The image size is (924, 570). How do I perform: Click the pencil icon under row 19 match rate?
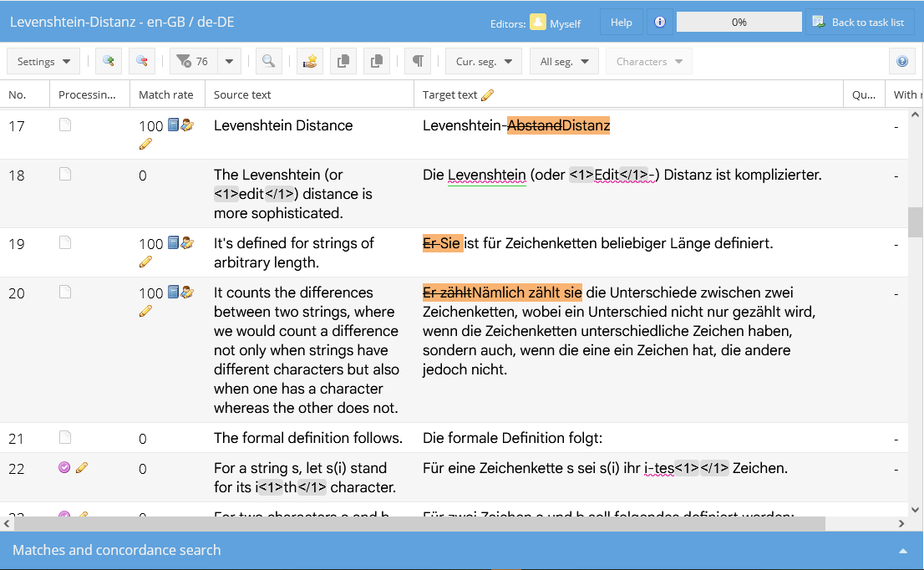145,262
